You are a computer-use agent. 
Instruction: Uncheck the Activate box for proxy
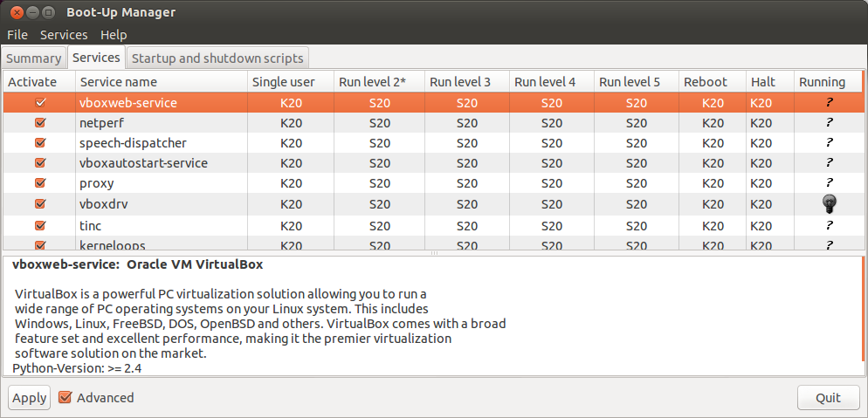(40, 183)
